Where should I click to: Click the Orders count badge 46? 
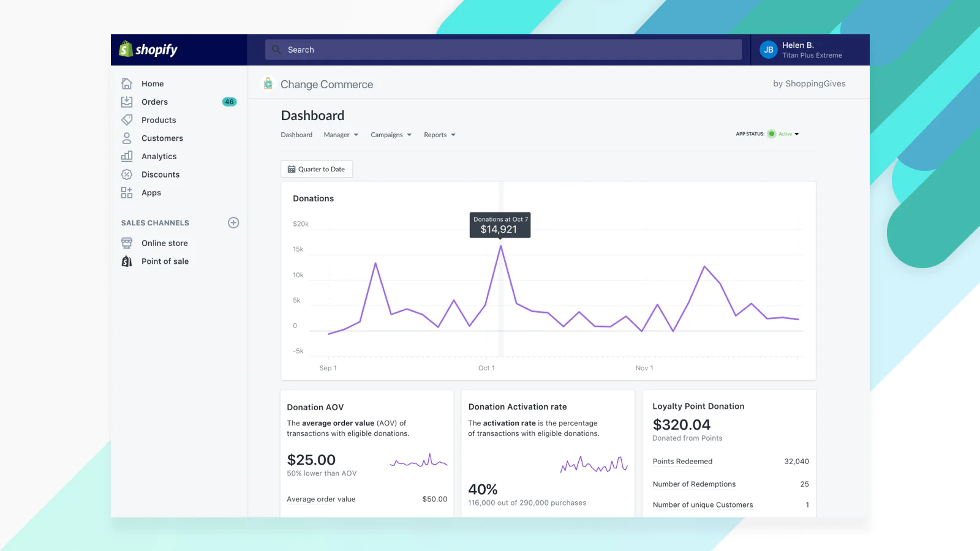[229, 102]
